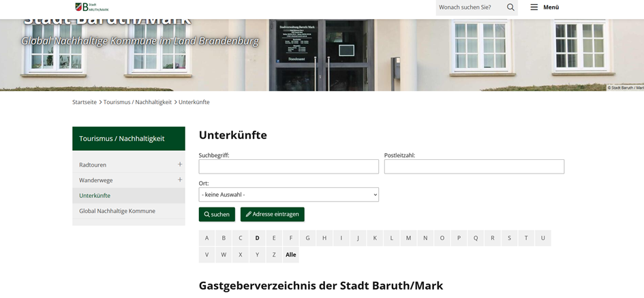This screenshot has width=644, height=298.
Task: Open Tourismus / Nachhaltigkeit breadcrumb link
Action: click(x=138, y=102)
